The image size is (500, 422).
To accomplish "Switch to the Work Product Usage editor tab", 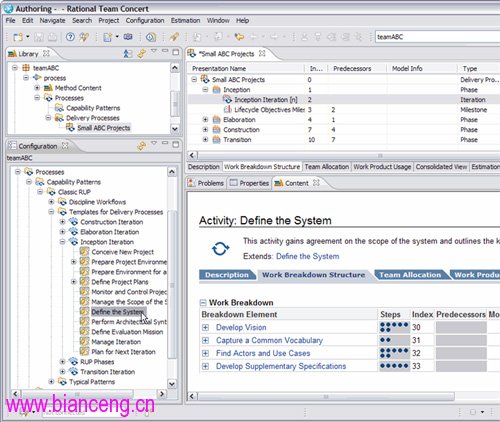I will (x=382, y=167).
